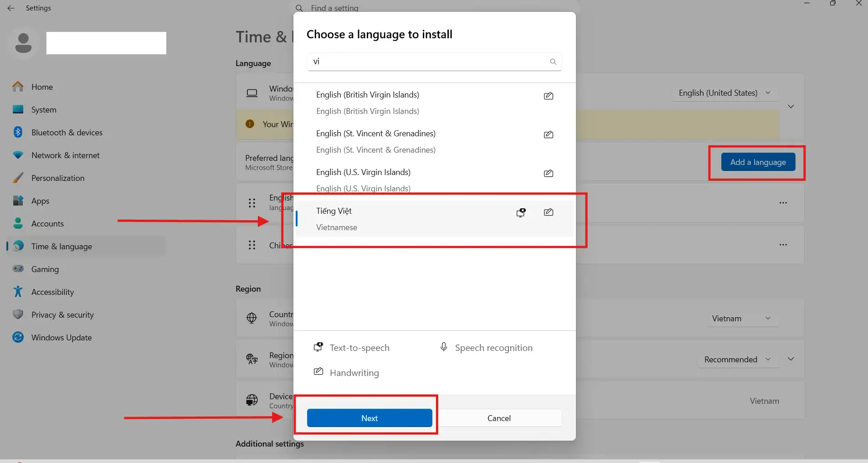This screenshot has width=868, height=463.
Task: Click drag handle beside English preferred language
Action: coord(252,203)
